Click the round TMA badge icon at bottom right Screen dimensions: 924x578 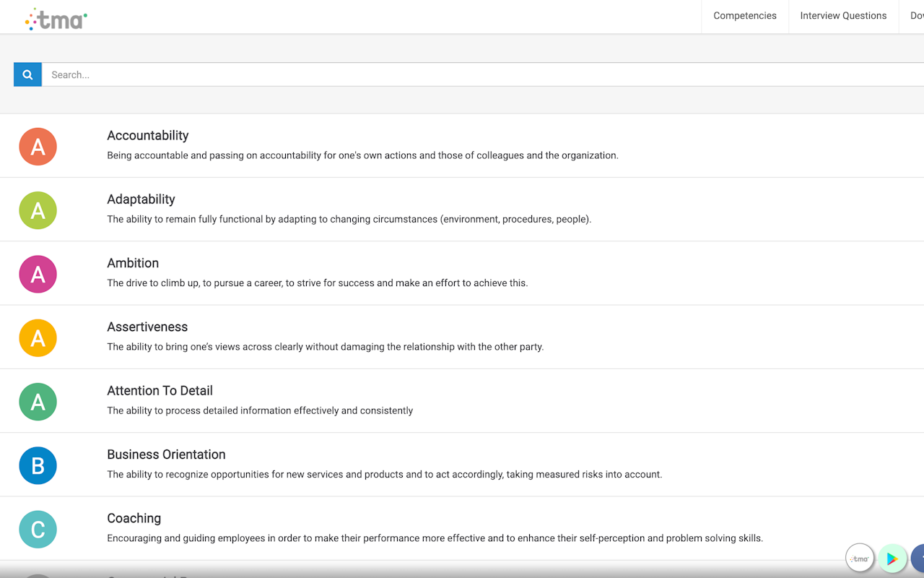(x=860, y=558)
